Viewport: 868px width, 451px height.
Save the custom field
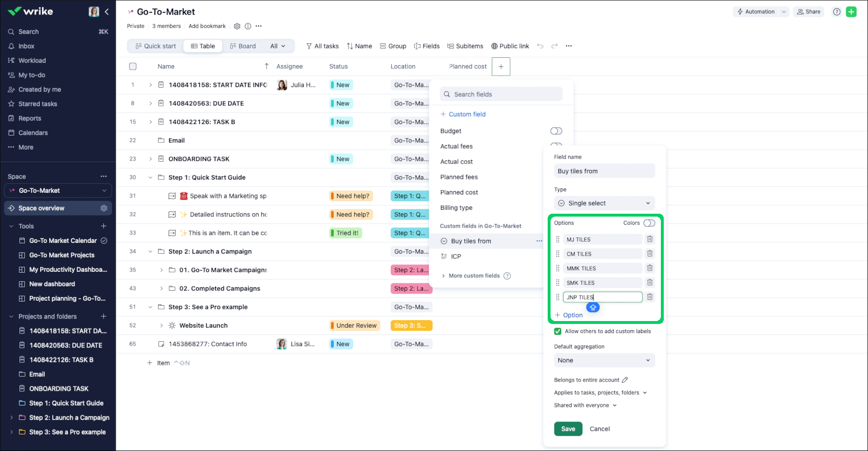568,429
